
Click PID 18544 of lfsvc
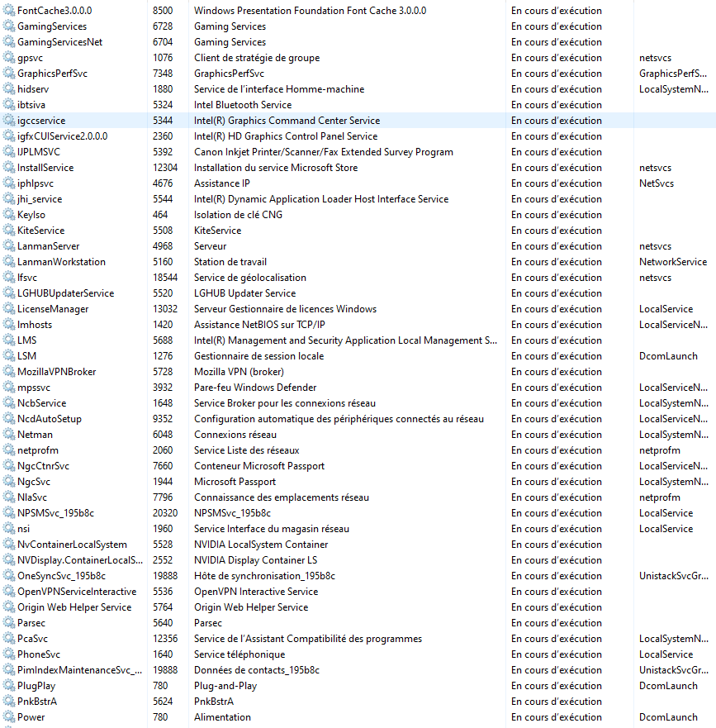[x=165, y=278]
